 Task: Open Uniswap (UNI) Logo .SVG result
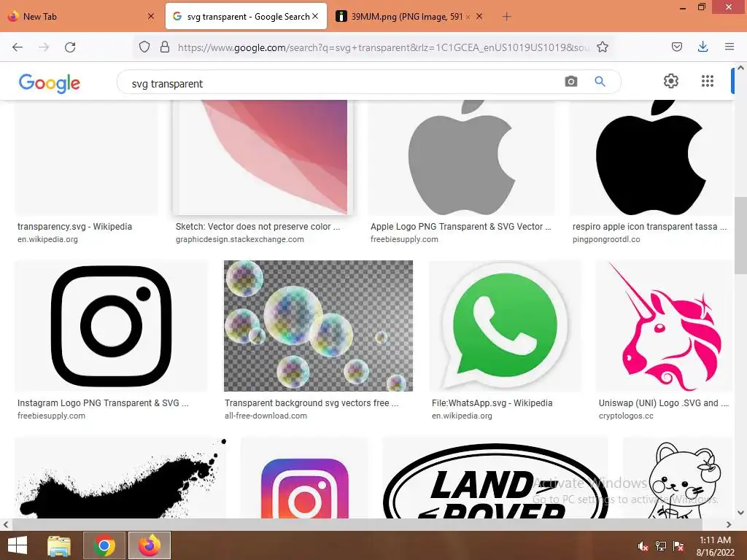point(664,402)
